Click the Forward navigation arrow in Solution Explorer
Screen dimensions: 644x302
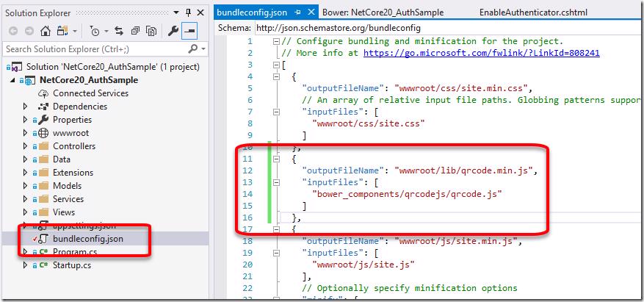click(29, 31)
